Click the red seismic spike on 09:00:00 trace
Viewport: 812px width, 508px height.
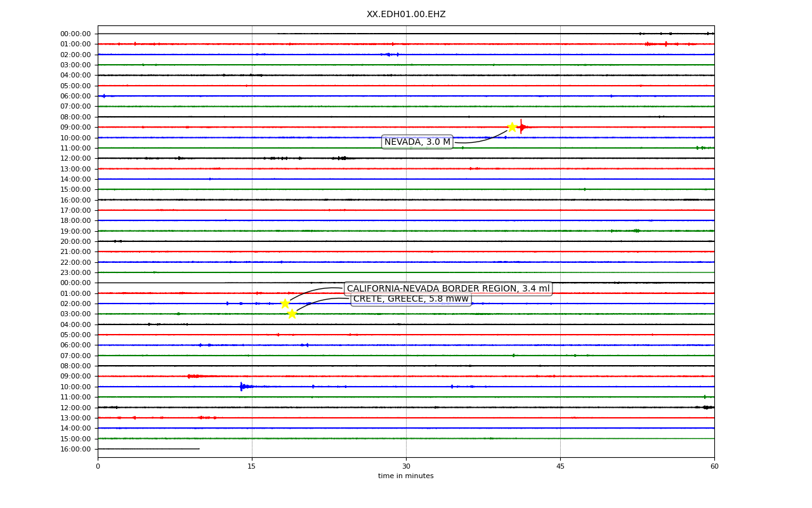[521, 127]
